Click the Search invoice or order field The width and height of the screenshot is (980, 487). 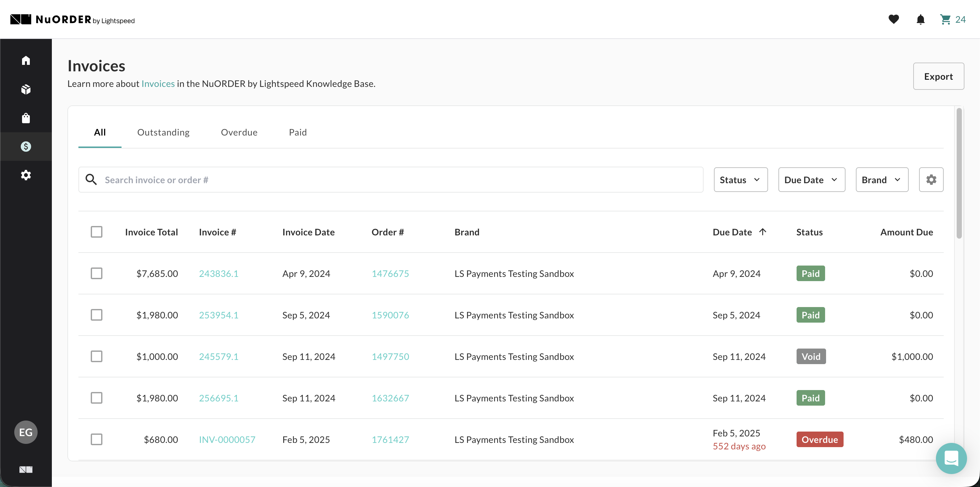(391, 180)
